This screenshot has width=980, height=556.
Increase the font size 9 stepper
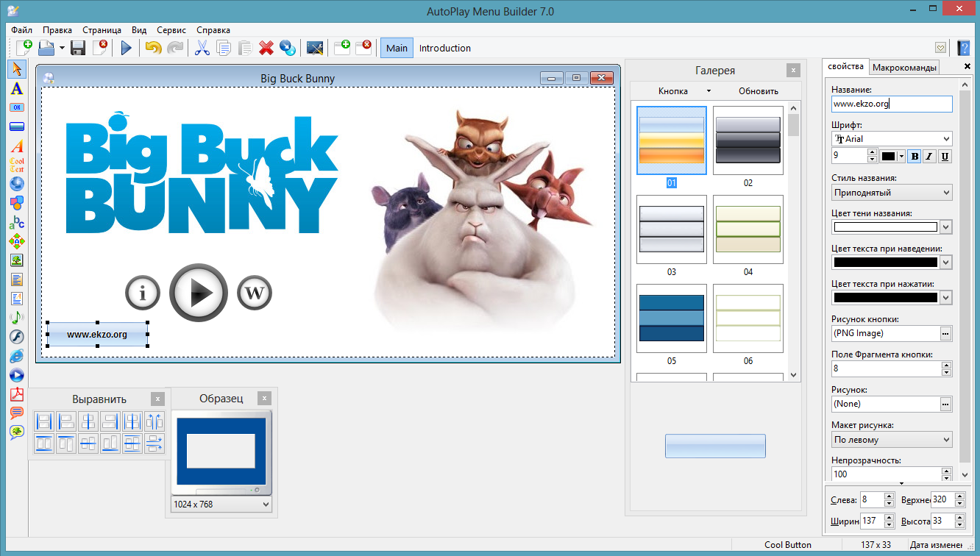(x=872, y=152)
